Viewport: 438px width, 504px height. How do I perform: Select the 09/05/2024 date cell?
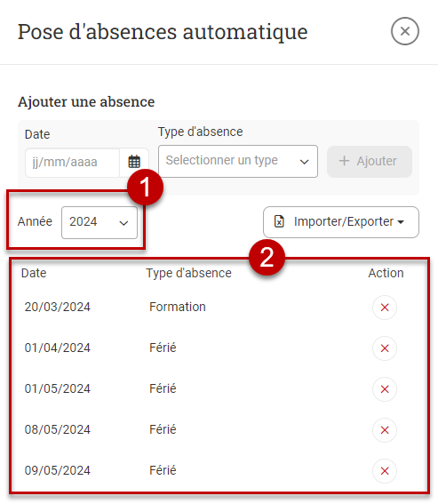click(x=58, y=470)
